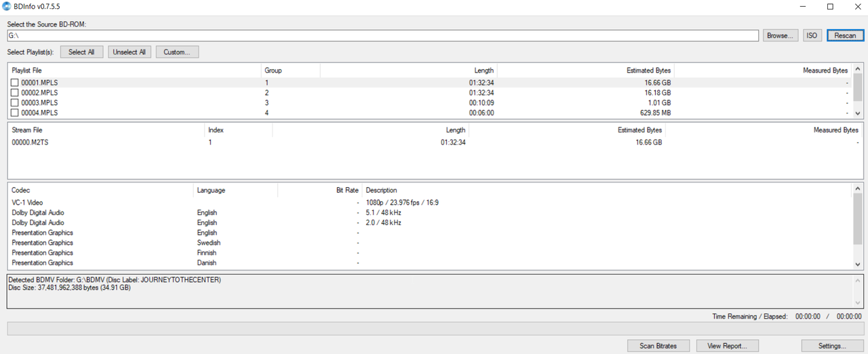Screen dimensions: 868x354
Task: Sort by Playlist File column header
Action: (134, 71)
